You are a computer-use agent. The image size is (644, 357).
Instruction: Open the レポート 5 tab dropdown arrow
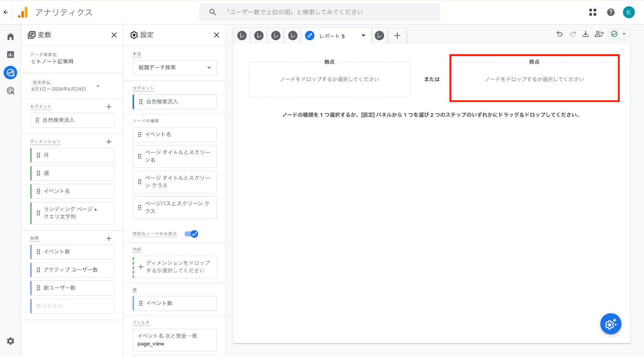point(363,36)
